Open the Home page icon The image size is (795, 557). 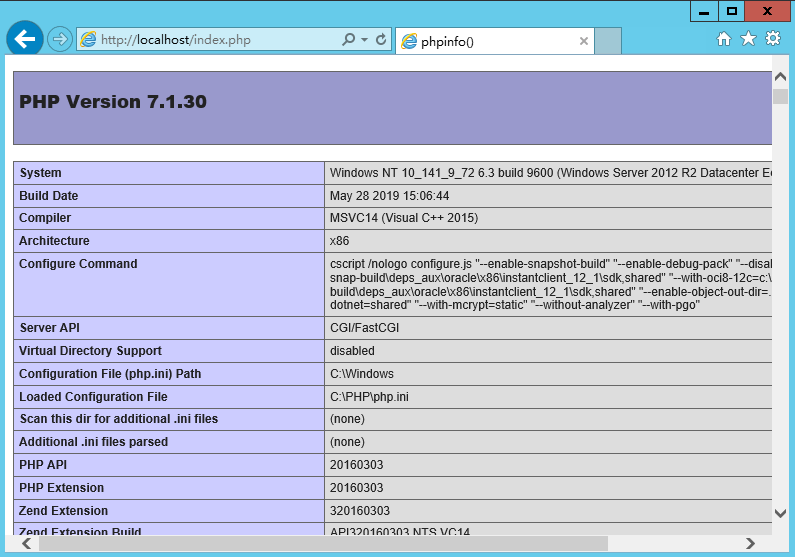(724, 39)
